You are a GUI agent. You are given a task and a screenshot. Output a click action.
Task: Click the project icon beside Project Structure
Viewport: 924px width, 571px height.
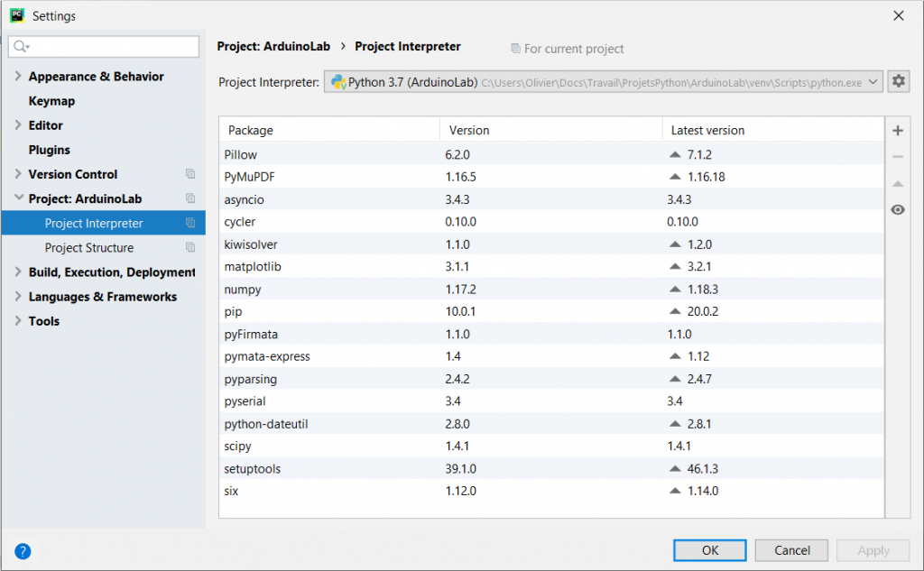tap(190, 247)
